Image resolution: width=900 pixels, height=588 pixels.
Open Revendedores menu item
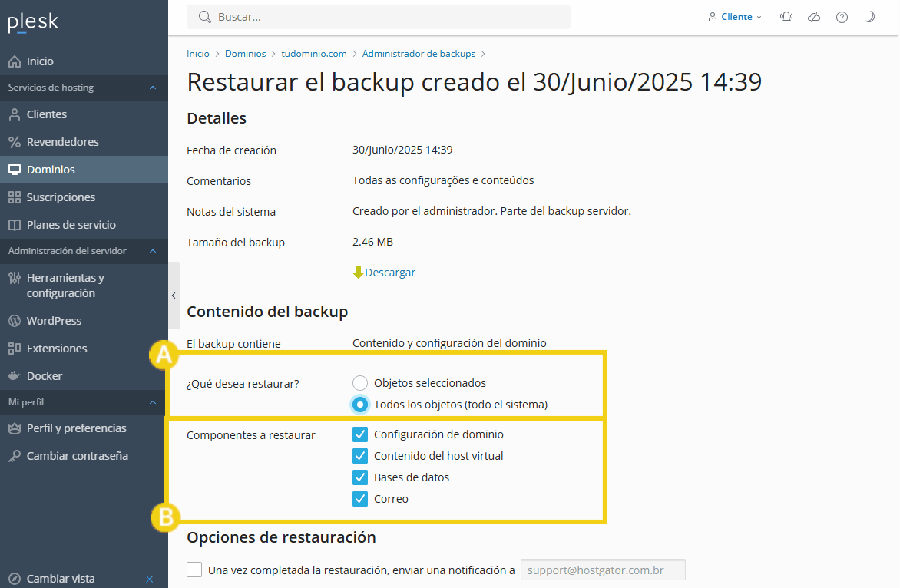point(84,142)
